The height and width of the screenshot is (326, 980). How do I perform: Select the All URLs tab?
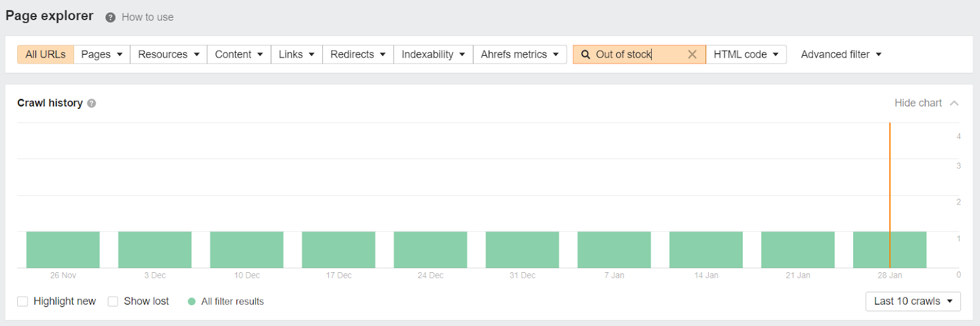[x=45, y=54]
